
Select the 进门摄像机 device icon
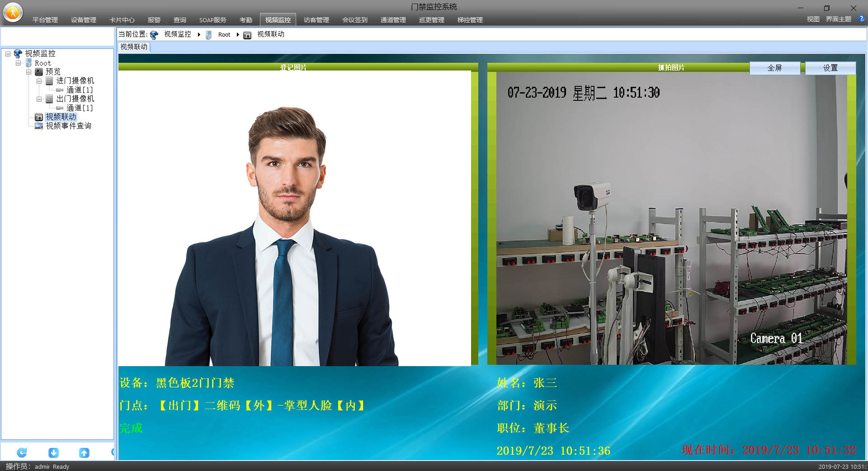point(49,81)
